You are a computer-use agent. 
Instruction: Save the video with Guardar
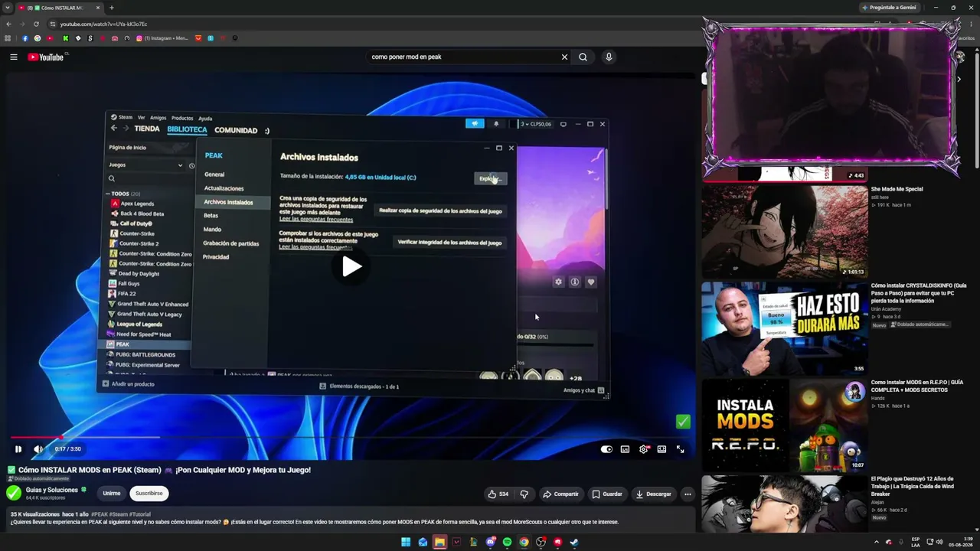point(607,494)
